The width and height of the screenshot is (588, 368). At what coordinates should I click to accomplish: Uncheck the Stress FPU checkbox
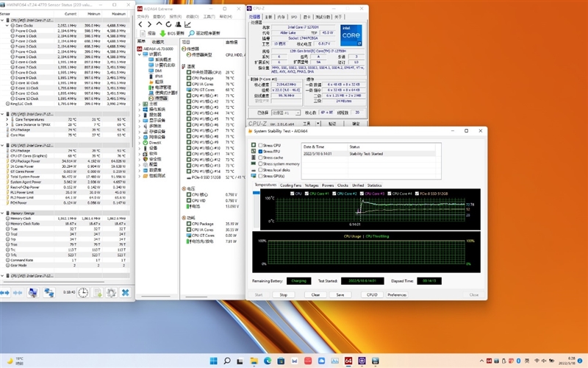click(x=260, y=152)
